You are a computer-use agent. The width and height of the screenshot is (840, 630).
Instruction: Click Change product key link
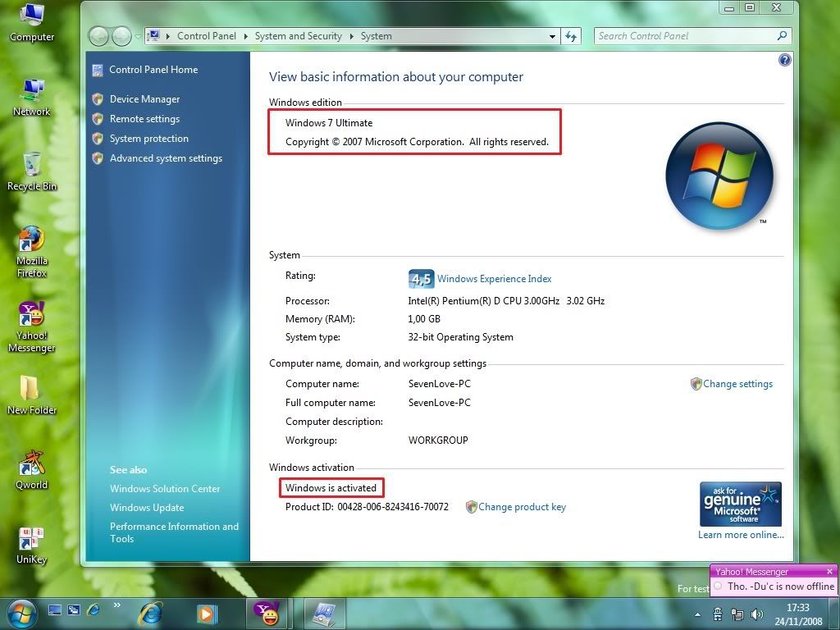pos(522,507)
